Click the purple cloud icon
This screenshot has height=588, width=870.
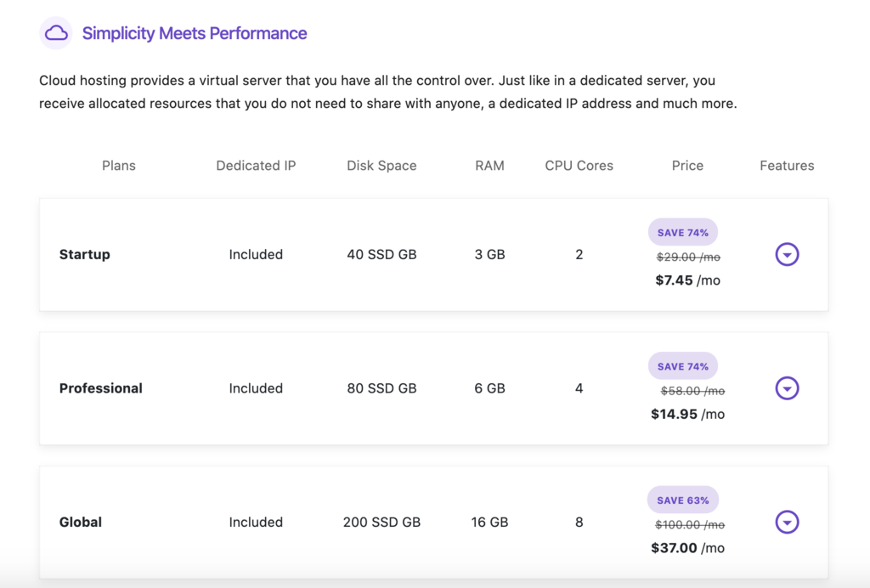pos(56,32)
